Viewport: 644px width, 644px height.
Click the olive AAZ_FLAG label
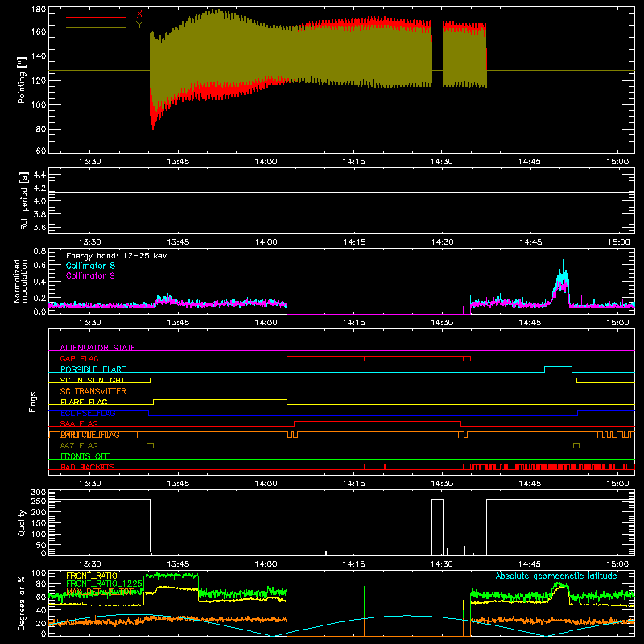[79, 445]
